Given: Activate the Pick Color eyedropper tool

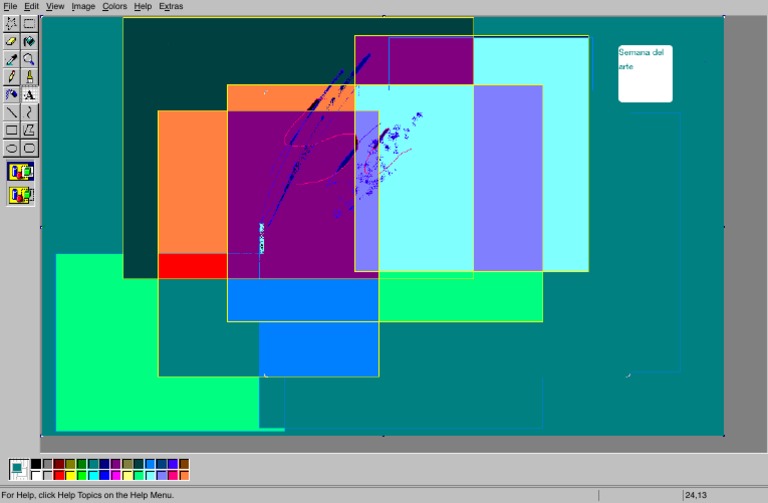Looking at the screenshot, I should 12,59.
